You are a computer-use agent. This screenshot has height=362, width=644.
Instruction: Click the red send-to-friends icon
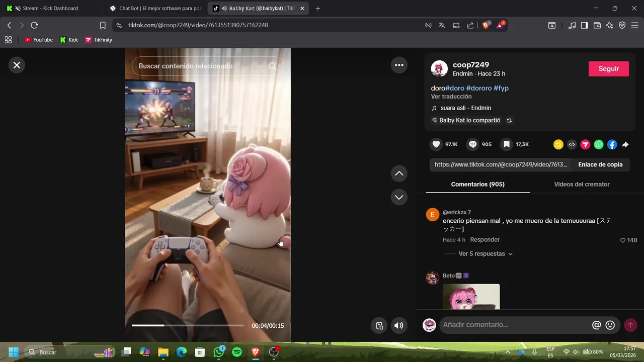click(585, 144)
